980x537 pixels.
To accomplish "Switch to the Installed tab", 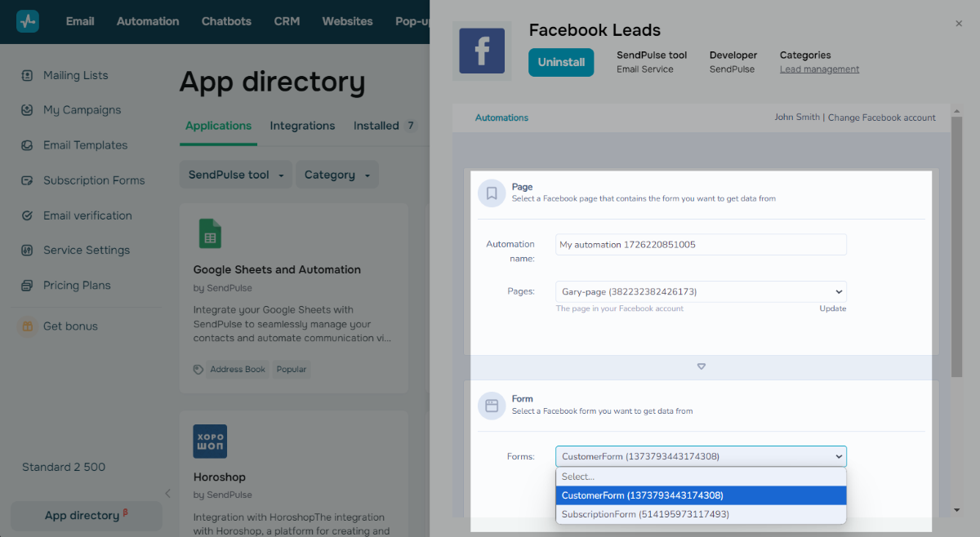I will point(385,126).
